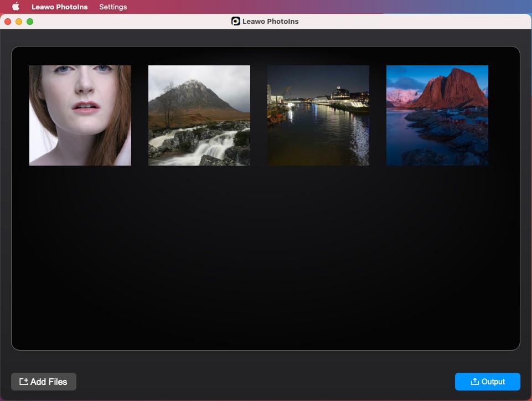The height and width of the screenshot is (401, 532).
Task: Click empty macOS menu bar area right of Settings
Action: [x=332, y=7]
